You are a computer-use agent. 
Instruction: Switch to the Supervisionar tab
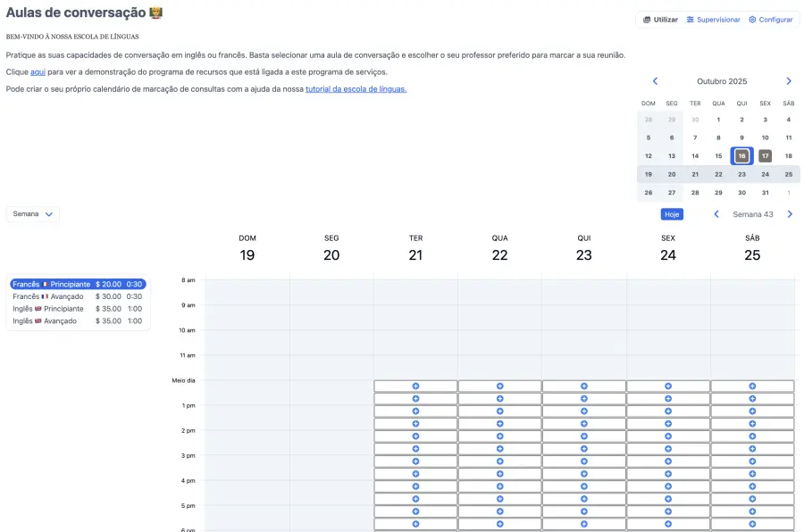coord(714,19)
